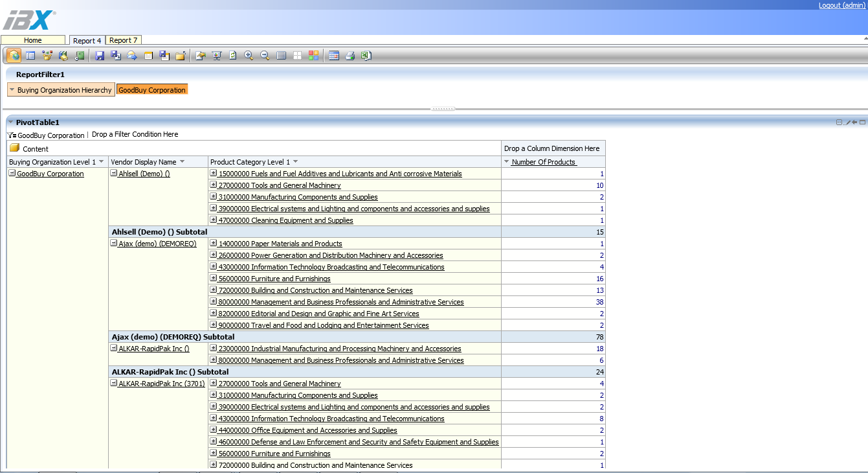Click the yellow Content cube icon
Viewport: 868px width, 473px height.
14,148
